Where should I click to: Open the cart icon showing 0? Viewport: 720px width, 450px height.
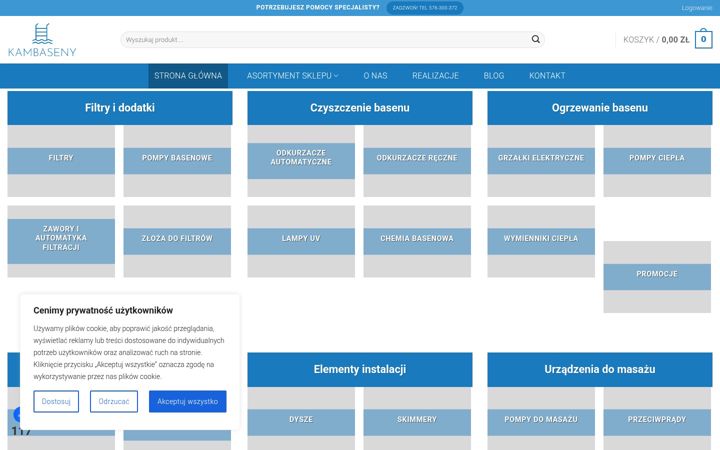703,39
